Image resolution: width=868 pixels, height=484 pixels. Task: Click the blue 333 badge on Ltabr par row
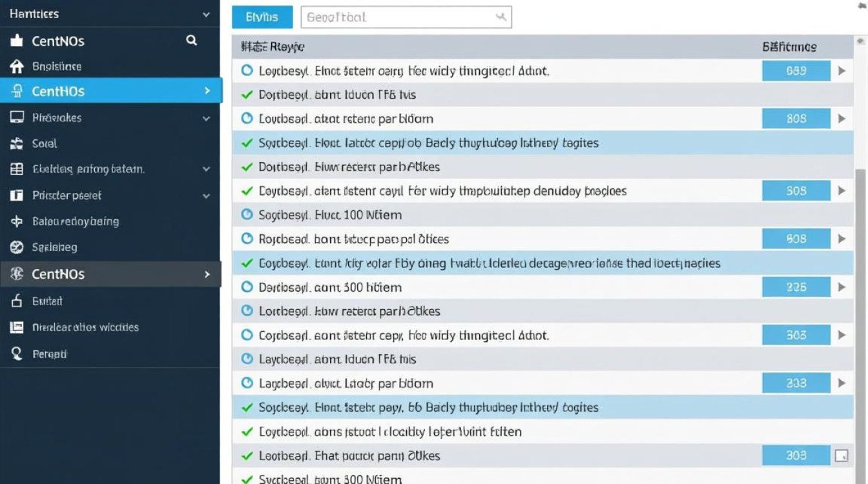(796, 383)
